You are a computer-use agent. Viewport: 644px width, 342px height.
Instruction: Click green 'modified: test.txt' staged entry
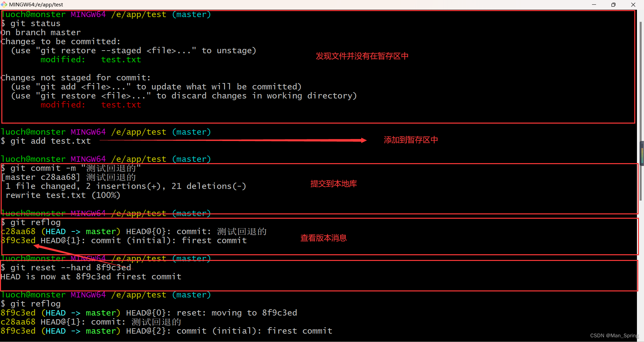click(91, 60)
